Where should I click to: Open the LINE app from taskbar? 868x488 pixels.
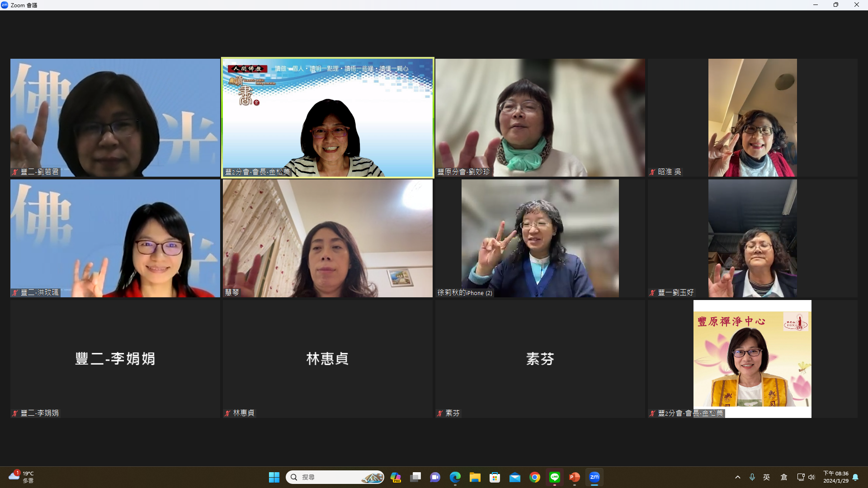[555, 477]
